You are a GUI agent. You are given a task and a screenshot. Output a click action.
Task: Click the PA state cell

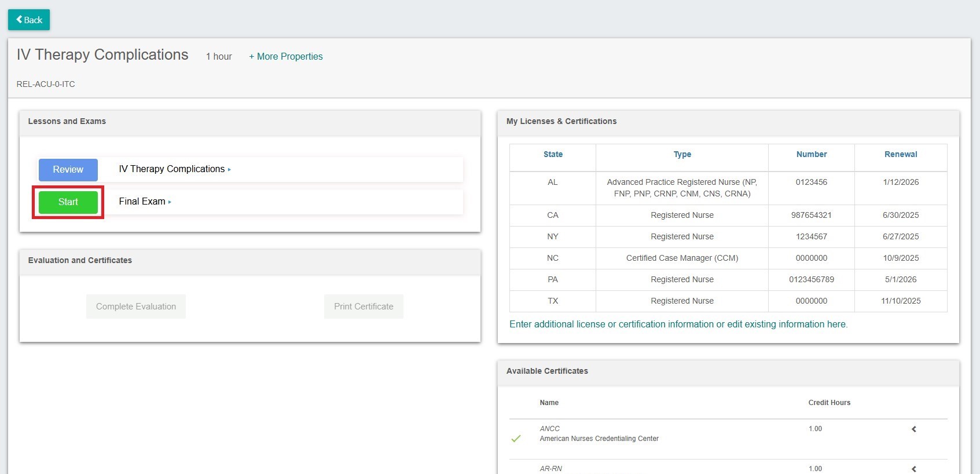(x=553, y=279)
